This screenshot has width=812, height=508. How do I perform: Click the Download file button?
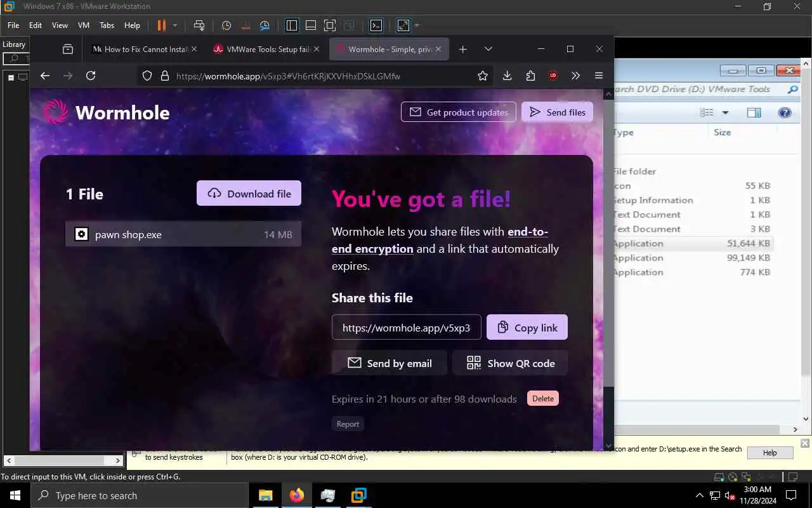coord(249,194)
